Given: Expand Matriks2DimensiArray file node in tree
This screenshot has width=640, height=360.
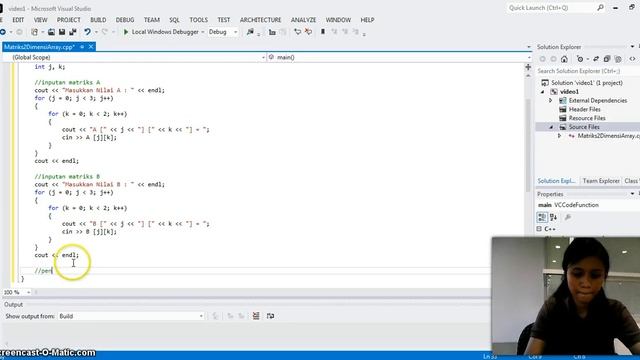Looking at the screenshot, I should tap(560, 136).
